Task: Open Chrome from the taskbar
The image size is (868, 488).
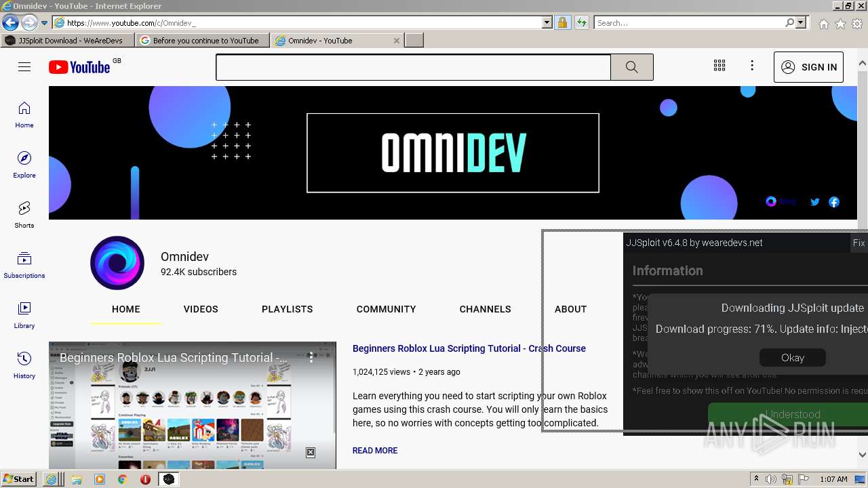Action: [123, 479]
